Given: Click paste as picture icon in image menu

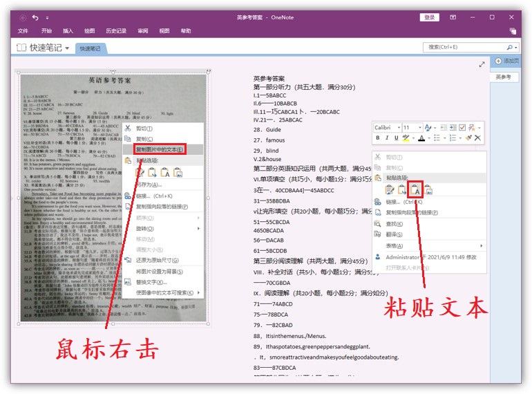Looking at the screenshot, I should click(x=178, y=172).
